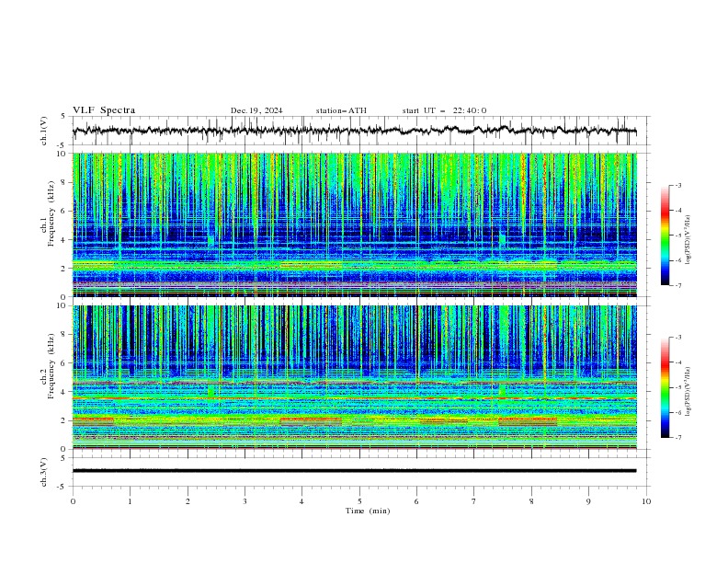Click the "-3" label on ch.1 color bar
Screen dimensions: 728x563
click(678, 185)
